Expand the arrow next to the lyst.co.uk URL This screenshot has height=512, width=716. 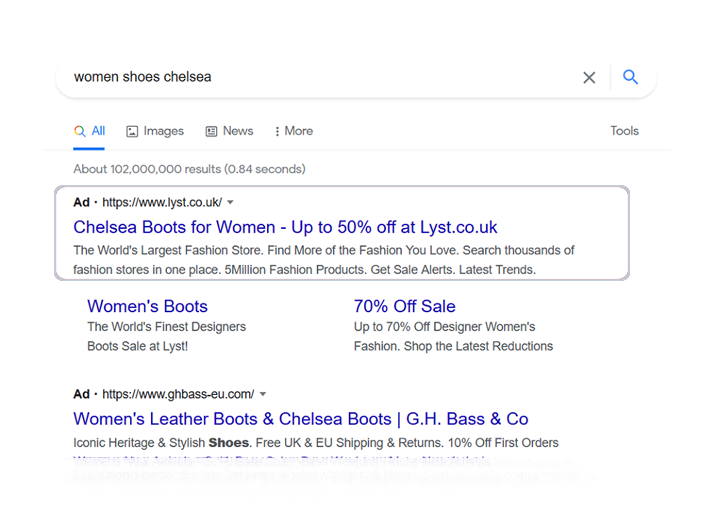coord(230,203)
